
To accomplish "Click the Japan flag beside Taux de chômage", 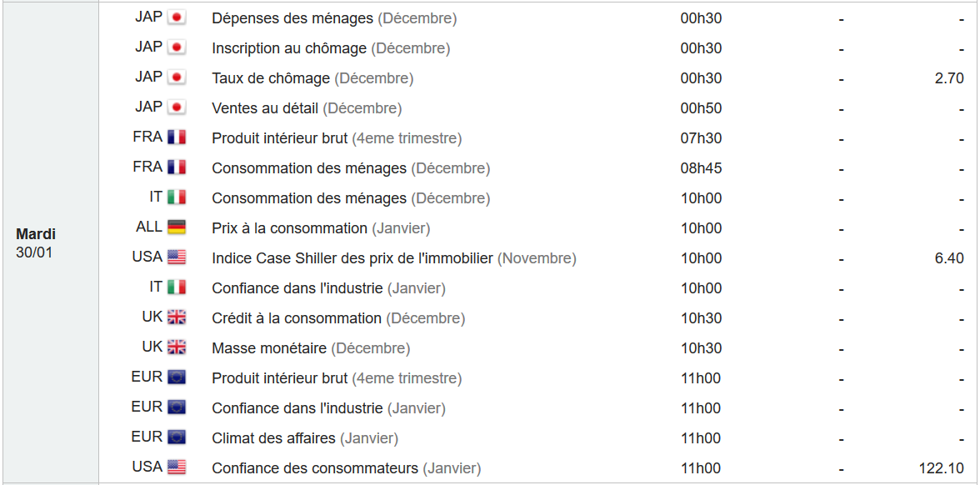I will (x=177, y=77).
